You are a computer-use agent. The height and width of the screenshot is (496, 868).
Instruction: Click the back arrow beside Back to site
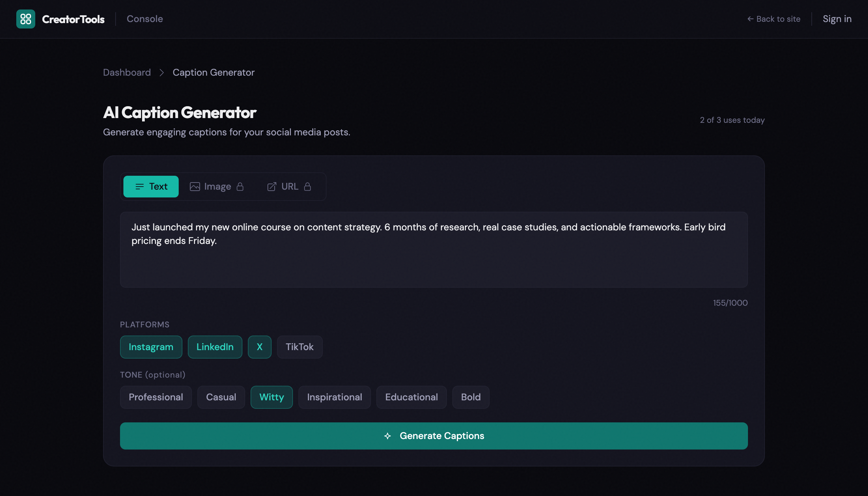point(750,19)
